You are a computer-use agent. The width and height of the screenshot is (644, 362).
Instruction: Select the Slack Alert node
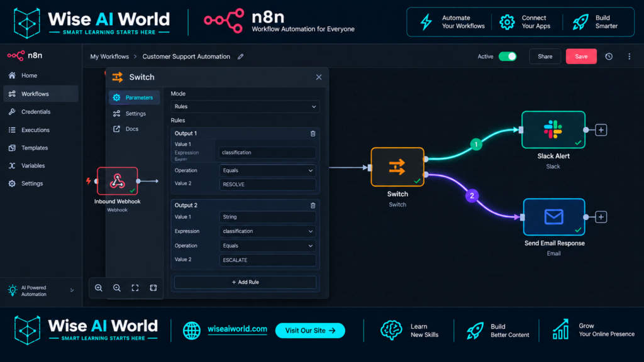(x=553, y=129)
